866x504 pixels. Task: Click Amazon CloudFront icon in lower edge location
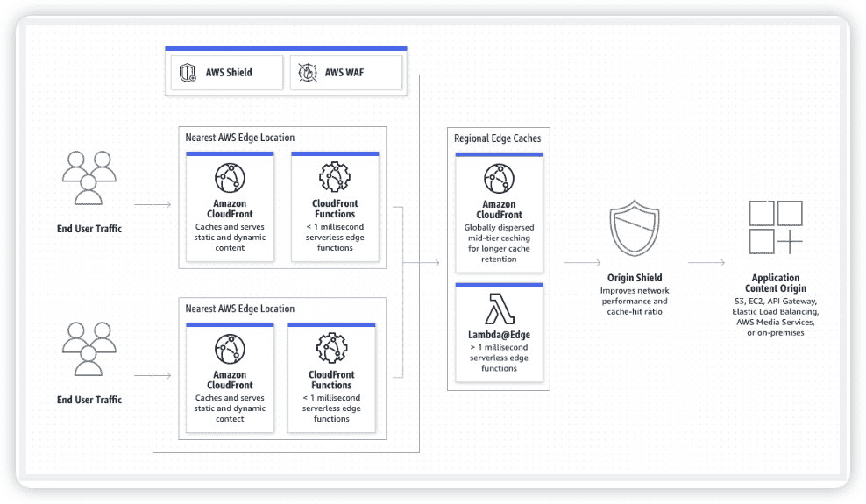[230, 349]
